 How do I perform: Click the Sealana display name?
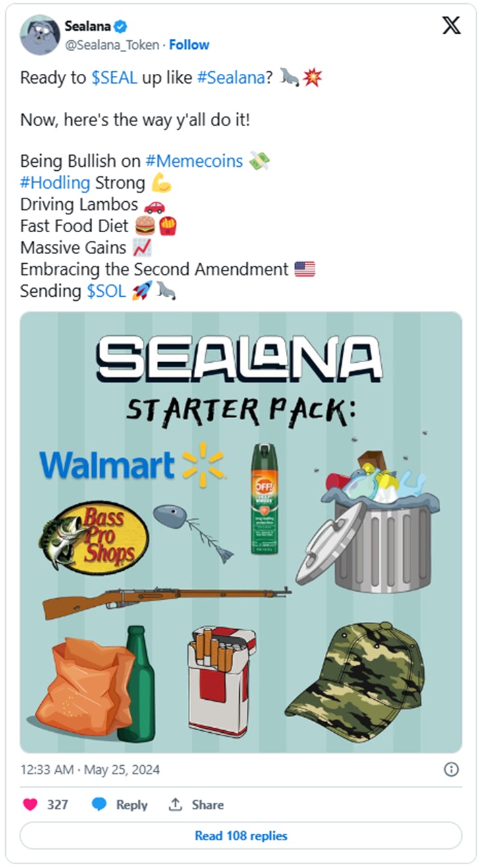(88, 26)
